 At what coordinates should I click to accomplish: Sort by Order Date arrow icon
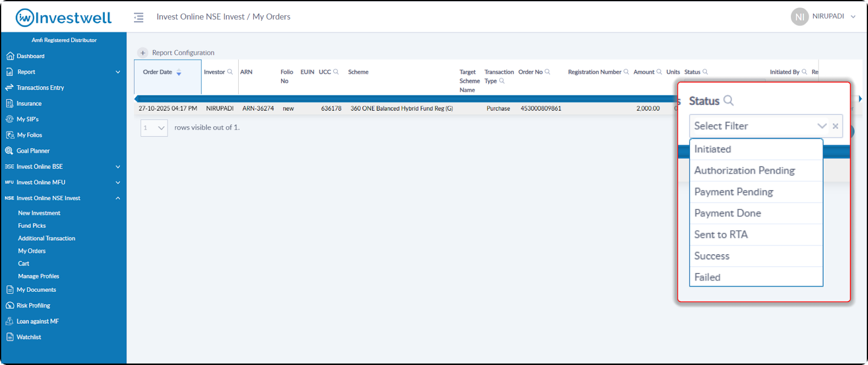click(179, 72)
